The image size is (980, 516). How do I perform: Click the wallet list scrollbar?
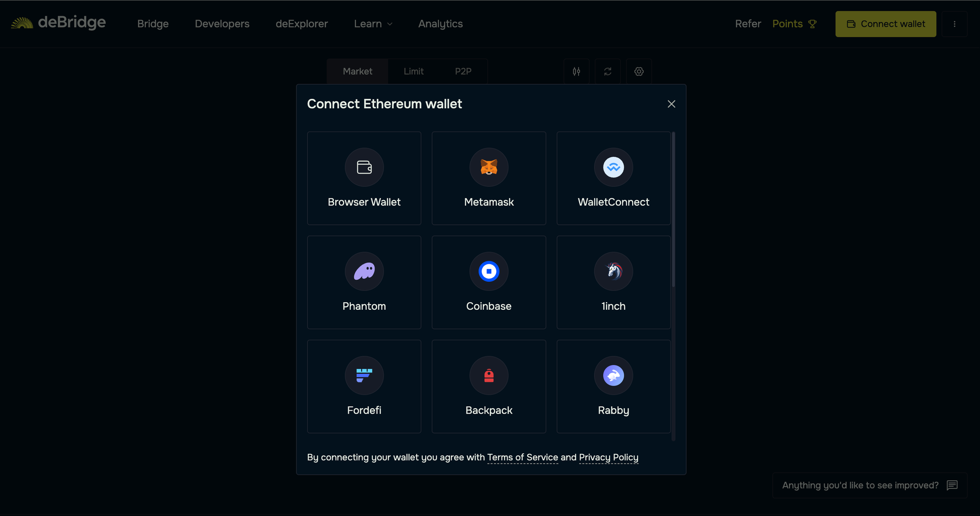coord(673,211)
